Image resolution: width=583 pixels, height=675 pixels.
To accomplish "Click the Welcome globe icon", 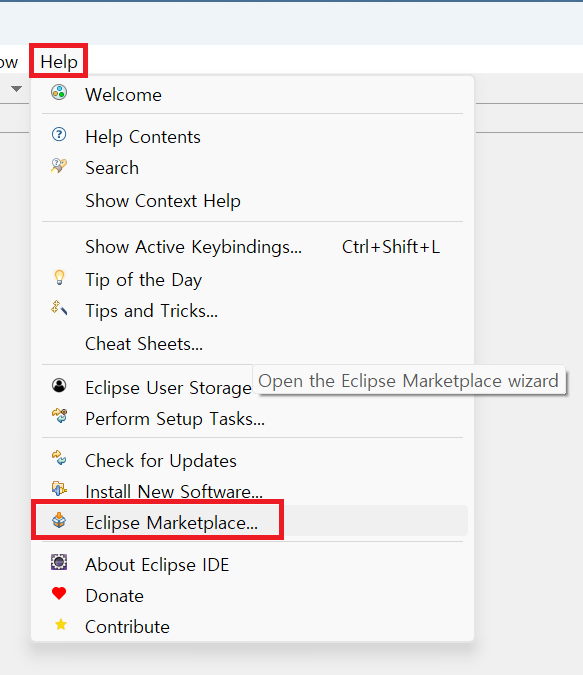I will coord(59,93).
